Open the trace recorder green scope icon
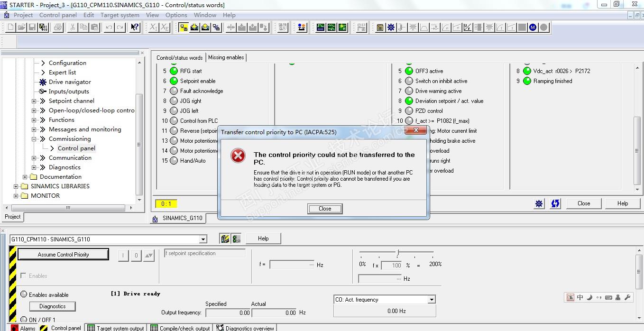Viewport: 644px width, 331px height. click(x=321, y=28)
